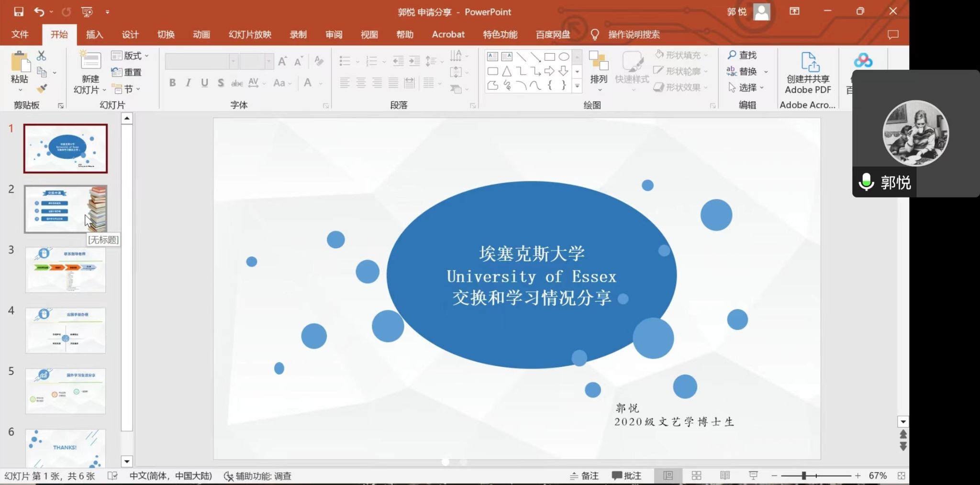Open the comments pane icon
This screenshot has height=485, width=980.
tap(892, 34)
